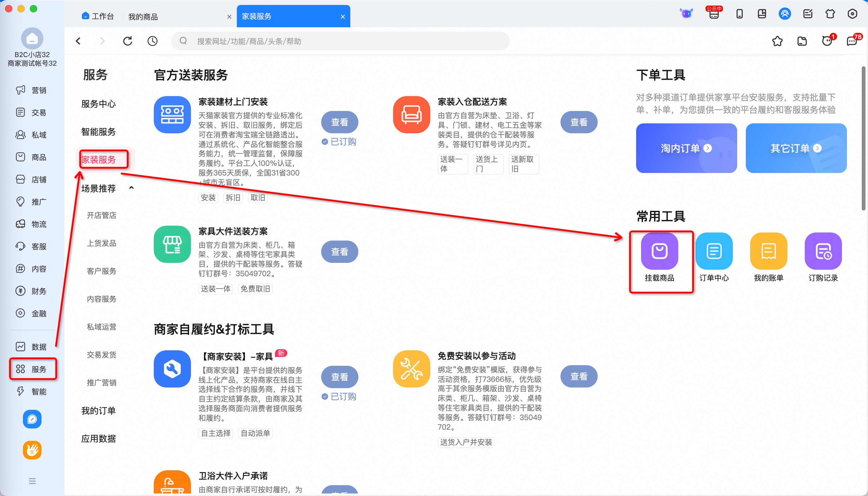This screenshot has height=496, width=868.
Task: Select 开店管店 under 场景推荐
Action: click(101, 215)
